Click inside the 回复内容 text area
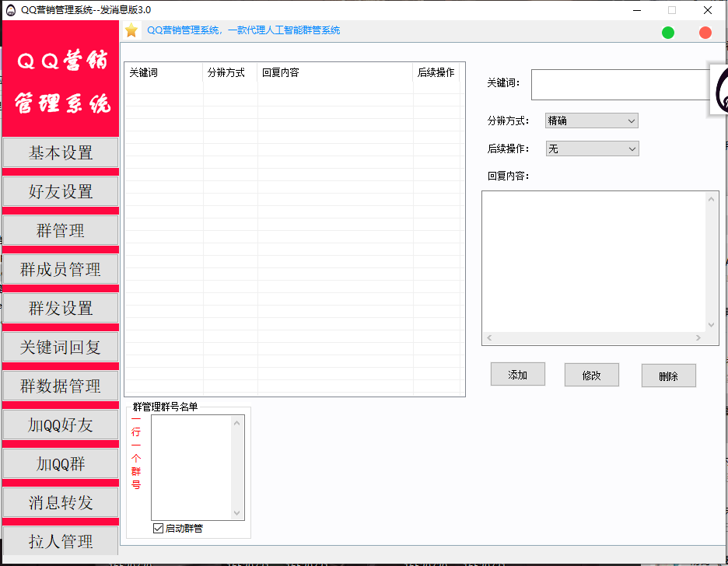This screenshot has width=728, height=566. pos(594,262)
